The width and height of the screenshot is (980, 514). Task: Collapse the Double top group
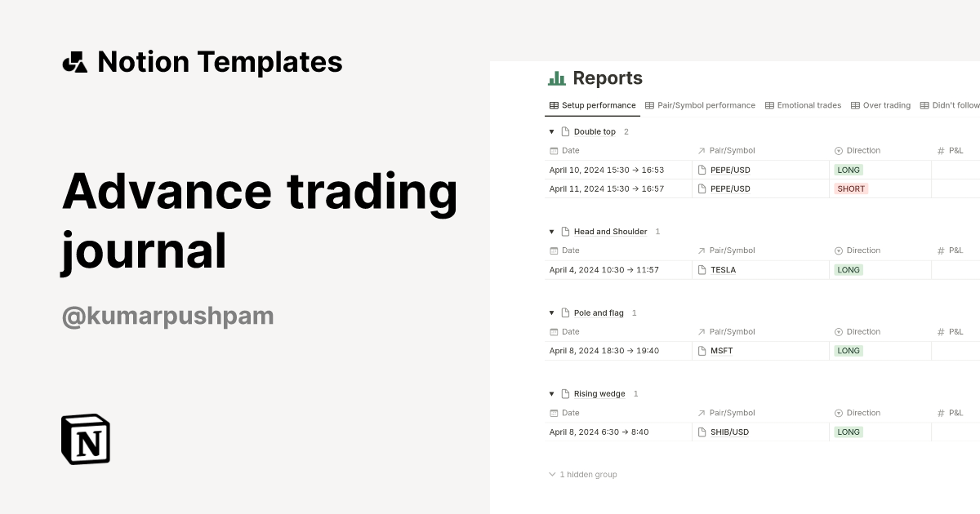click(x=552, y=131)
